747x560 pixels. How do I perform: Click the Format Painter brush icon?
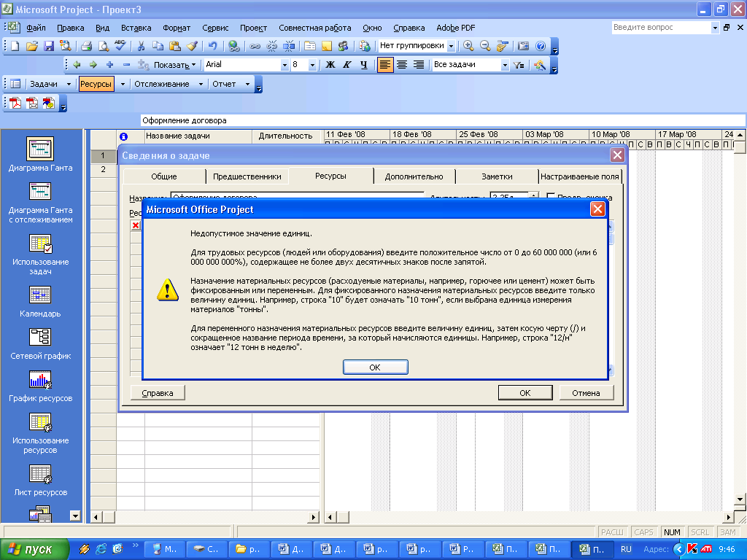coord(192,46)
